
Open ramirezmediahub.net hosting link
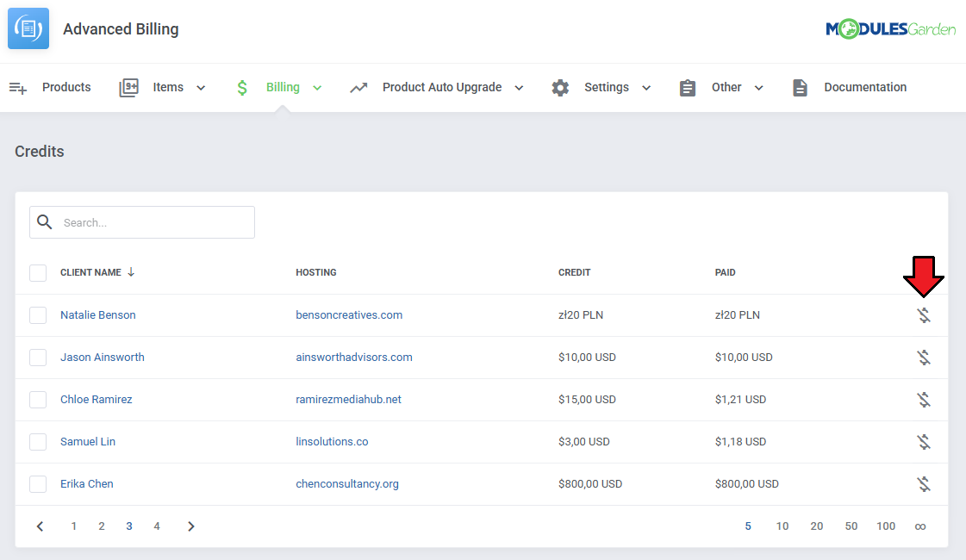(x=348, y=399)
